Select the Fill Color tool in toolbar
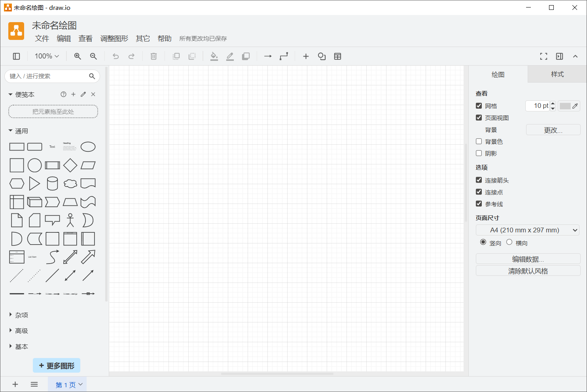Image resolution: width=587 pixels, height=392 pixels. [214, 56]
